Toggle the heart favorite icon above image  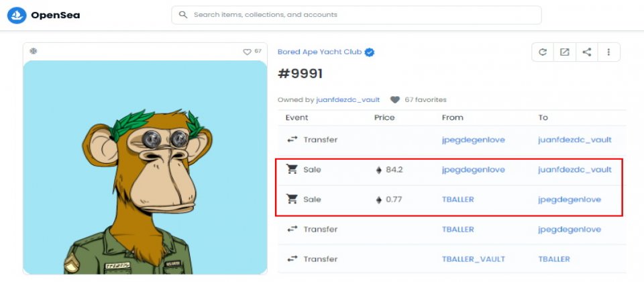point(247,52)
